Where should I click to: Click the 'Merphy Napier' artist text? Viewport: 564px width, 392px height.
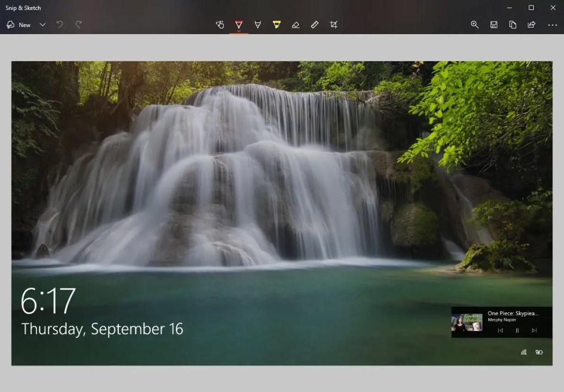[502, 320]
